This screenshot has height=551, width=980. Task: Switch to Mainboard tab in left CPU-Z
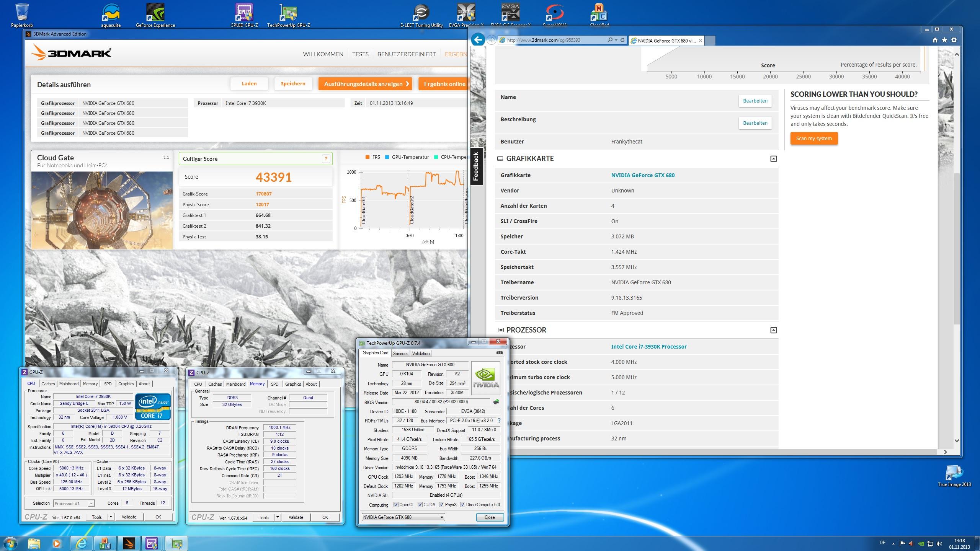point(69,384)
